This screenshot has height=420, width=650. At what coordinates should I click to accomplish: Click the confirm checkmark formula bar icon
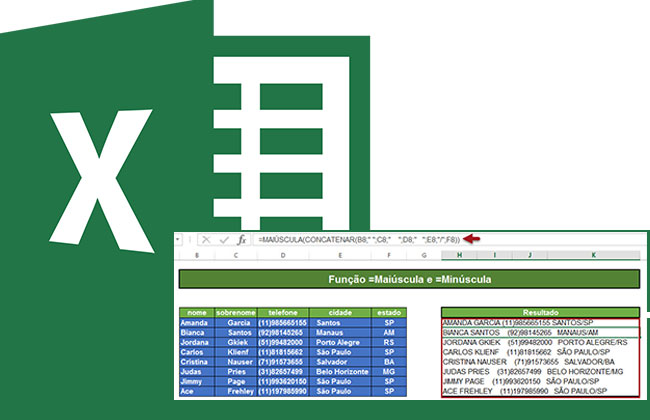coord(224,240)
